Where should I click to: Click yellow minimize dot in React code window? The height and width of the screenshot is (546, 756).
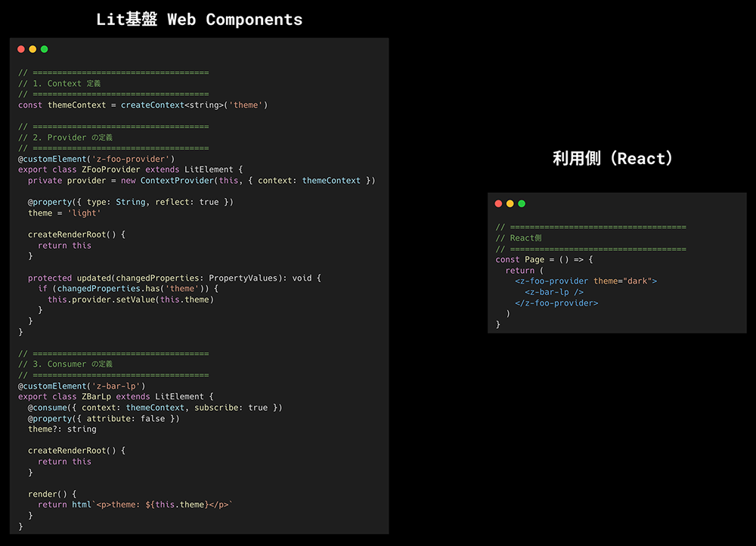(510, 203)
